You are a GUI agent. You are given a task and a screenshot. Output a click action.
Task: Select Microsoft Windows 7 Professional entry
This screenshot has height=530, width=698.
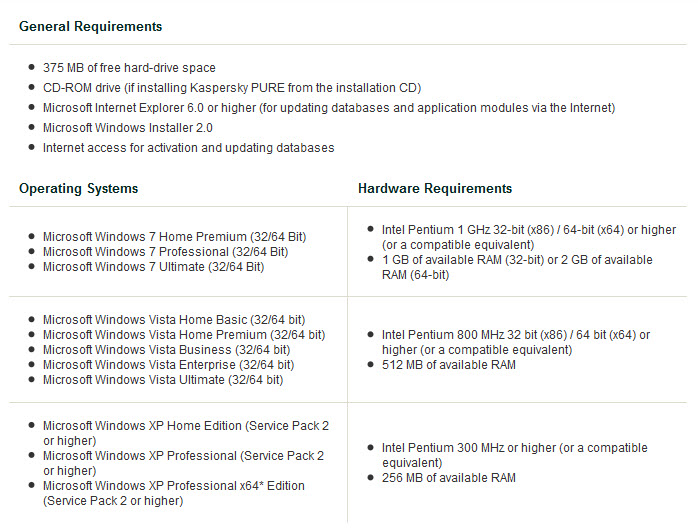coord(165,252)
